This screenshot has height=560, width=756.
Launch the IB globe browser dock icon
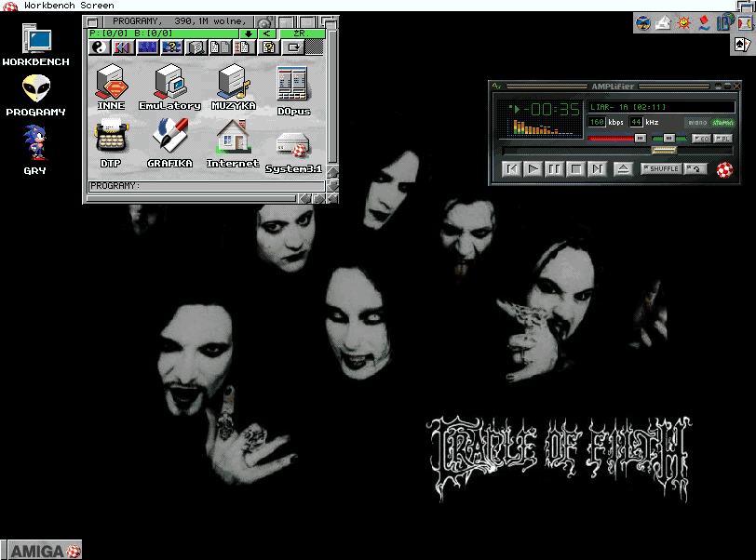coord(724,22)
